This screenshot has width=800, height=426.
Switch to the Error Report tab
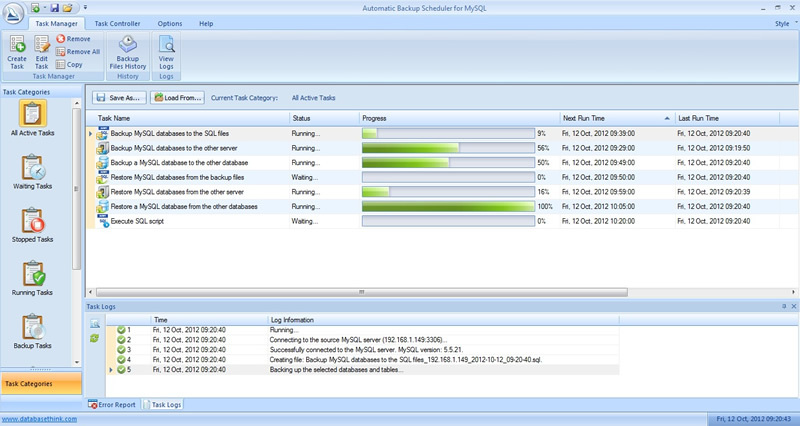[x=112, y=405]
